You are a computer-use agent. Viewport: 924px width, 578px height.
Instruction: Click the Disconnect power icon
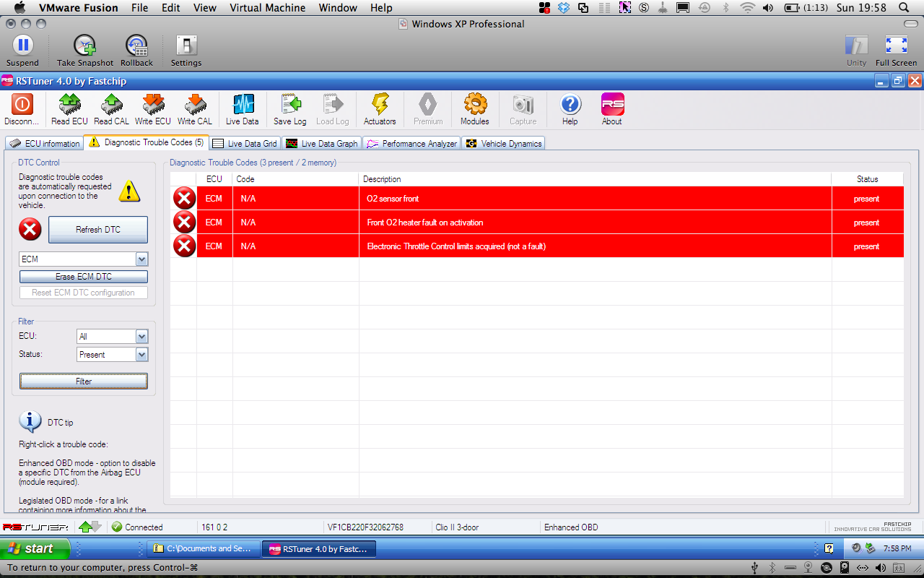[22, 105]
